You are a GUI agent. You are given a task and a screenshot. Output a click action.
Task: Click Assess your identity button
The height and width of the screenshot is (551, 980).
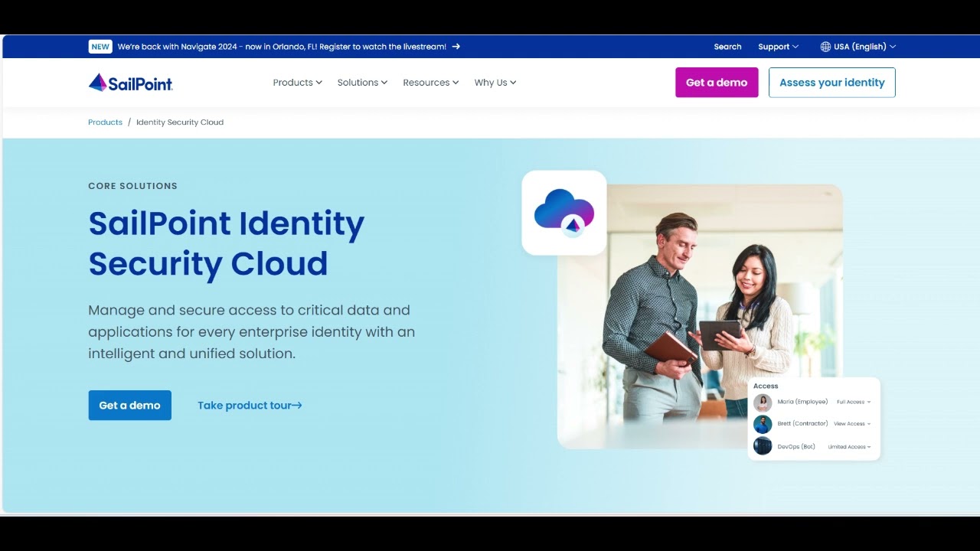832,83
